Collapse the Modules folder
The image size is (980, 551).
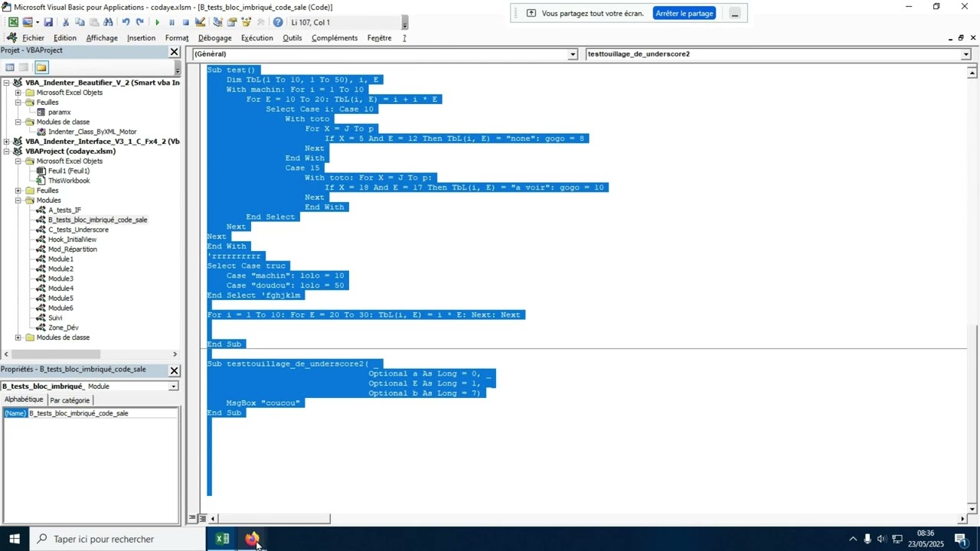pos(18,201)
